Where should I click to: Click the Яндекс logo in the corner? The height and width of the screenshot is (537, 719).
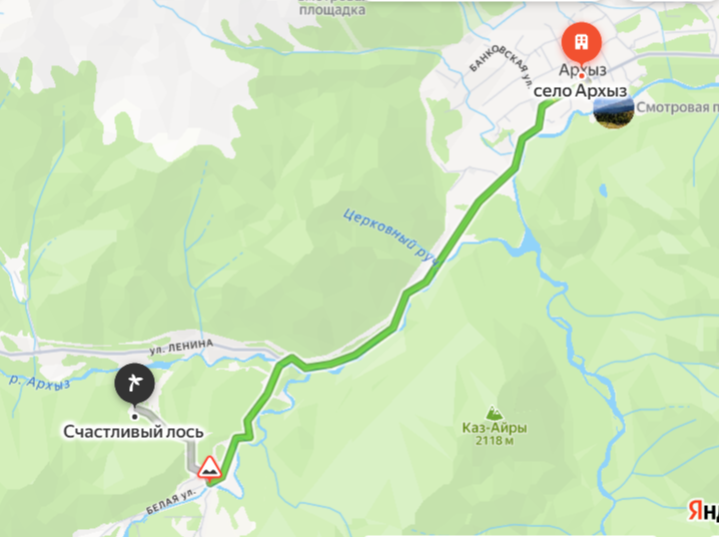pos(703,510)
